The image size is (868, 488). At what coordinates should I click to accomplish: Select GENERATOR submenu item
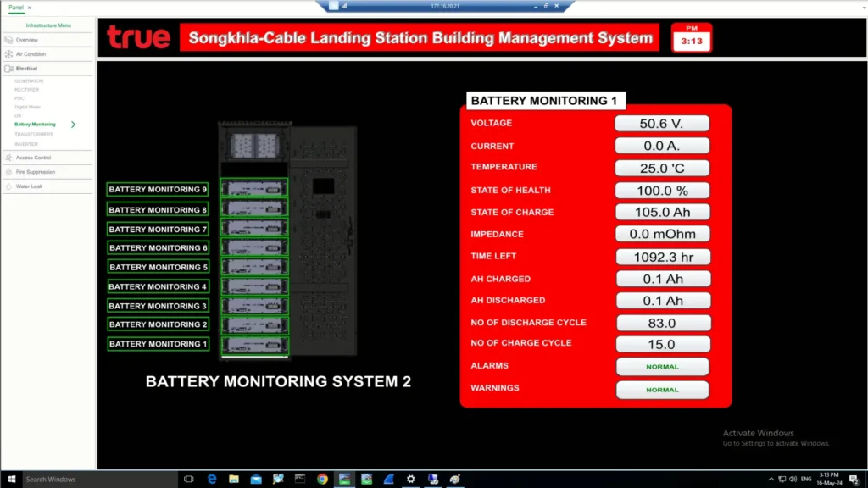29,81
